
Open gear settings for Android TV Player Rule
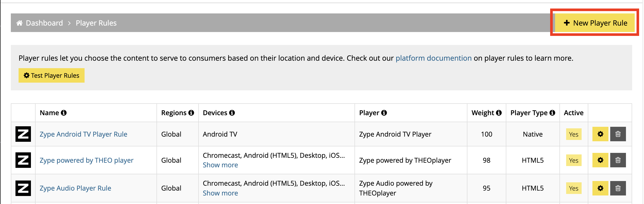click(x=600, y=134)
